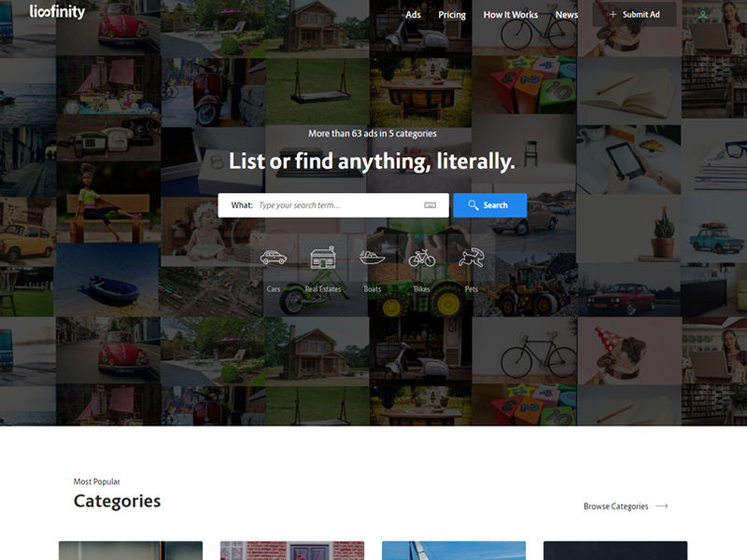This screenshot has width=747, height=560.
Task: Select the Real Estates house icon
Action: 323,258
